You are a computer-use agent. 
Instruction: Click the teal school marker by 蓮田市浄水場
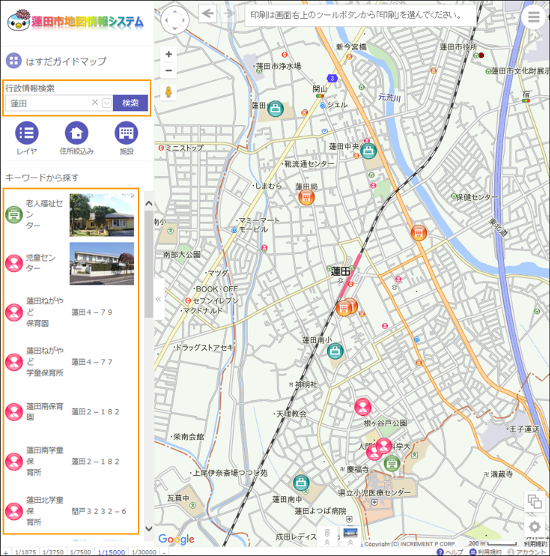pos(275,109)
